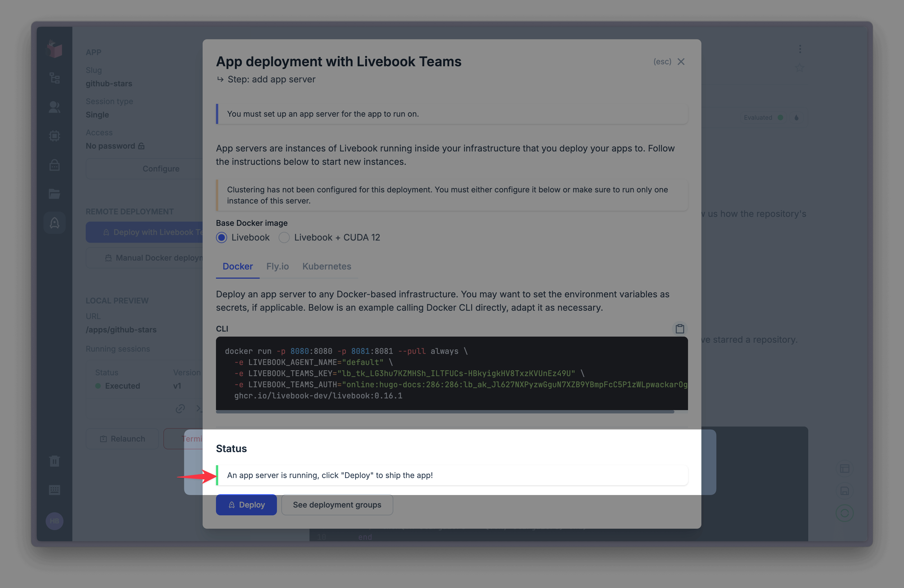Viewport: 904px width, 588px height.
Task: Open the keyboard shortcuts panel
Action: tap(54, 490)
